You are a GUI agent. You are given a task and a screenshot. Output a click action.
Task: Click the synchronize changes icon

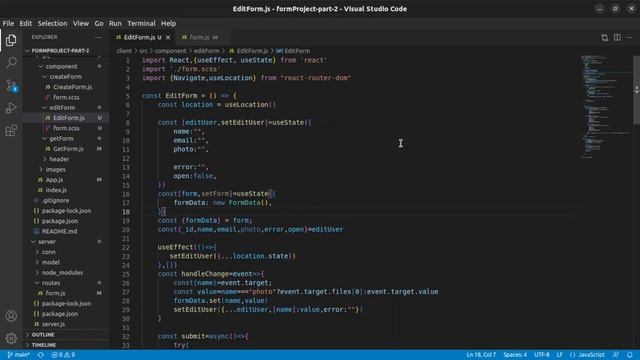(x=41, y=355)
